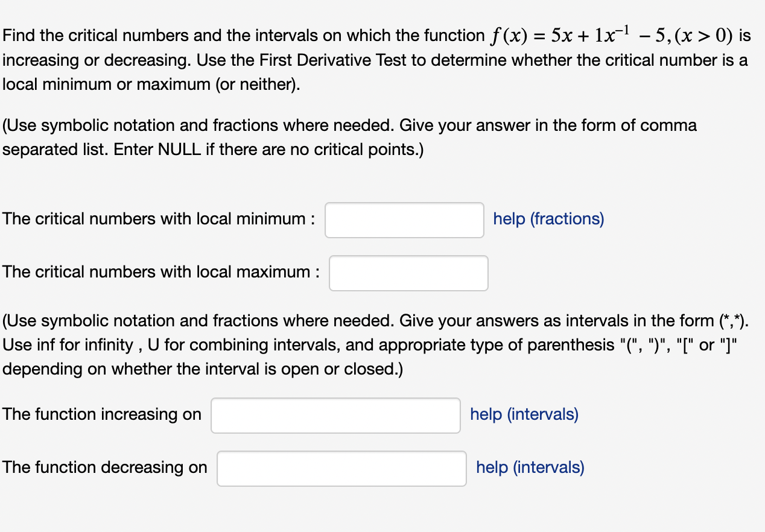This screenshot has width=765, height=532.
Task: Click the local maximum answer input field
Action: pyautogui.click(x=408, y=273)
